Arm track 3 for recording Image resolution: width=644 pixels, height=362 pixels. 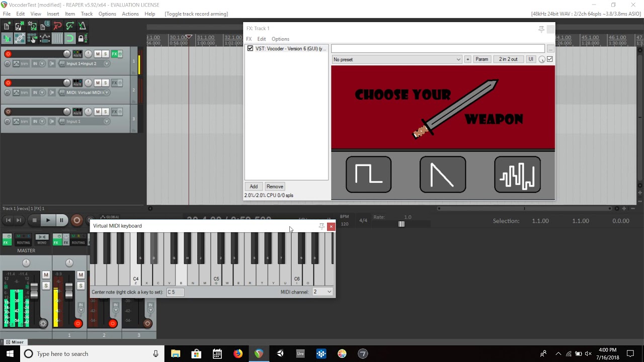click(8, 112)
